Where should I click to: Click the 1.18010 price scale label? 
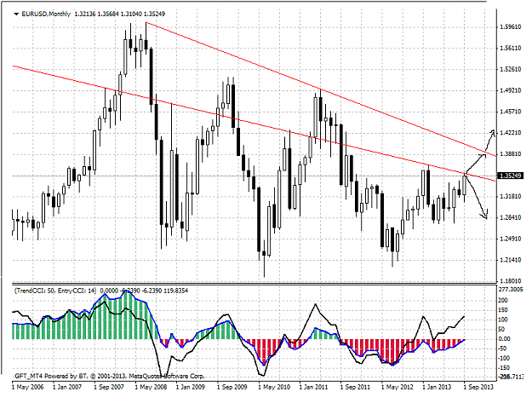coord(511,281)
